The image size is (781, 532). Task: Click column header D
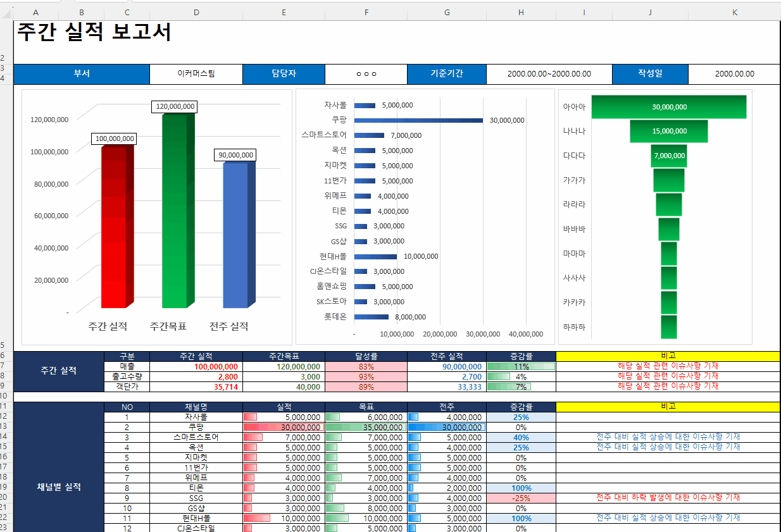[x=196, y=12]
